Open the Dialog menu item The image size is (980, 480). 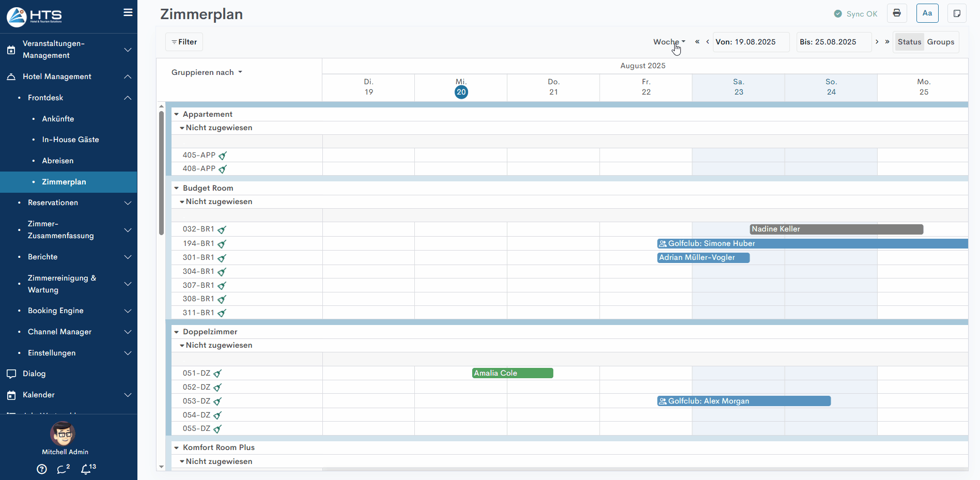34,374
